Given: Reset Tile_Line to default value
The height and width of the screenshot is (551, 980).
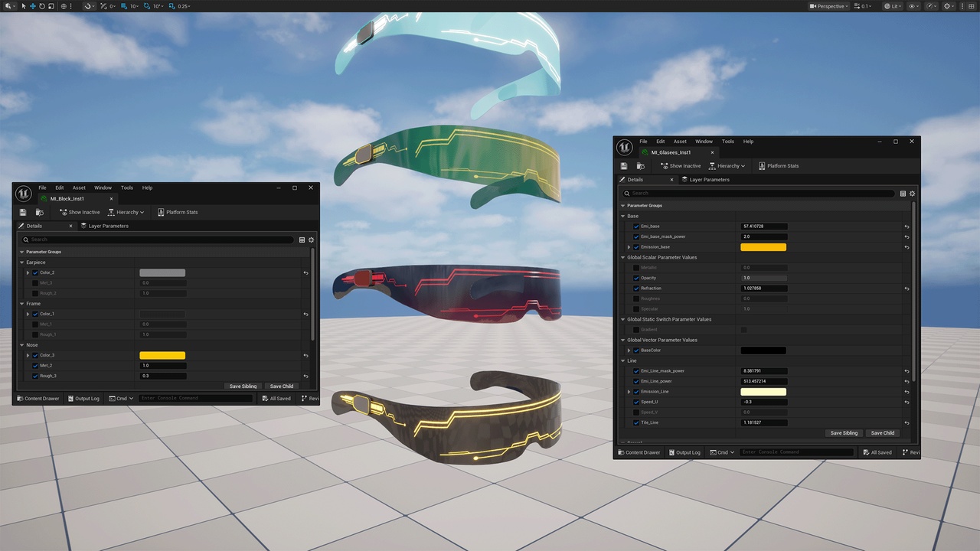Looking at the screenshot, I should coord(906,422).
